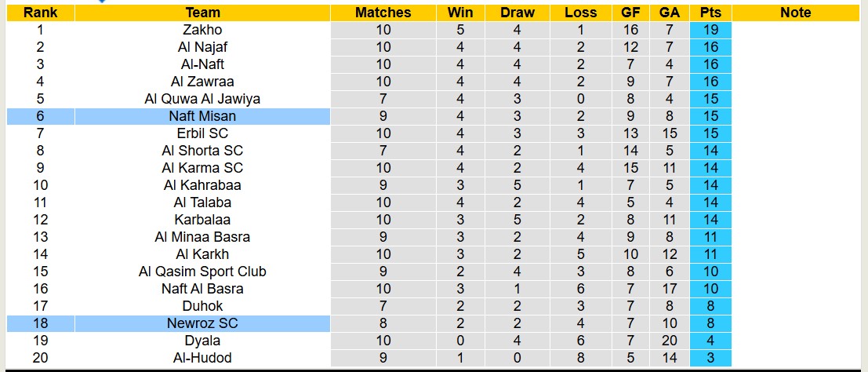The image size is (868, 372).
Task: Open Erbil SC team entry
Action: tap(202, 133)
